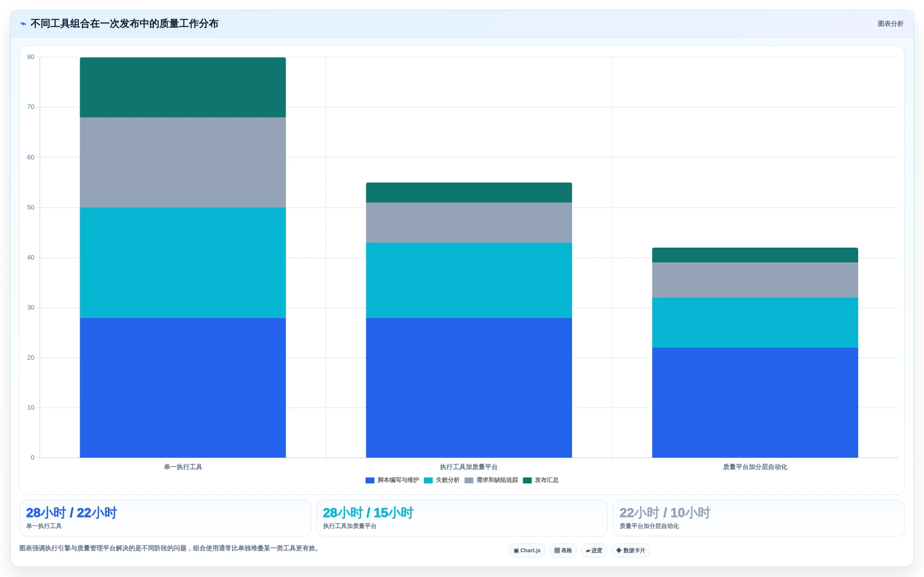Click the 单一执行工具 x-axis label

(x=183, y=467)
